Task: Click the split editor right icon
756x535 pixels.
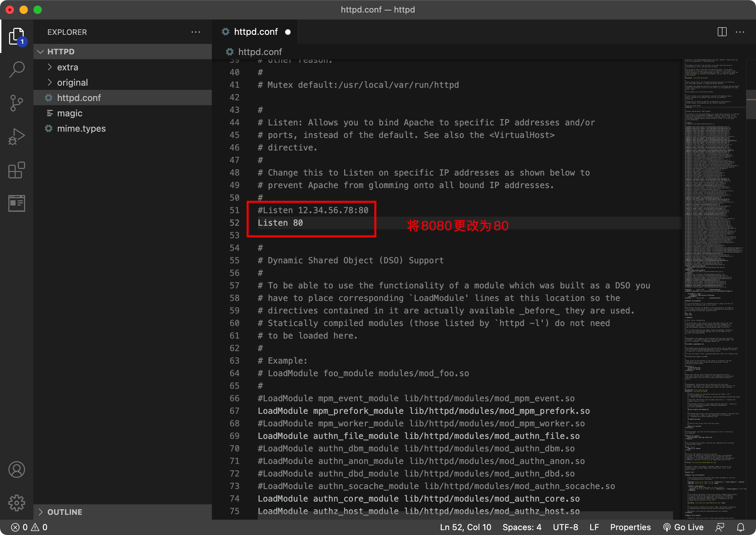Action: (x=722, y=32)
